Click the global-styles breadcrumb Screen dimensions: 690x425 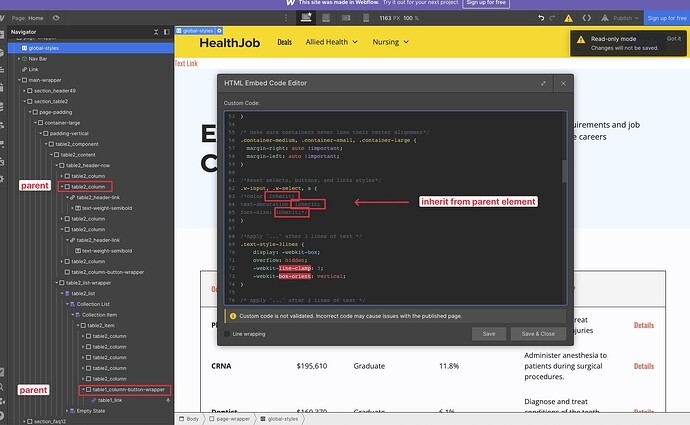[279, 419]
